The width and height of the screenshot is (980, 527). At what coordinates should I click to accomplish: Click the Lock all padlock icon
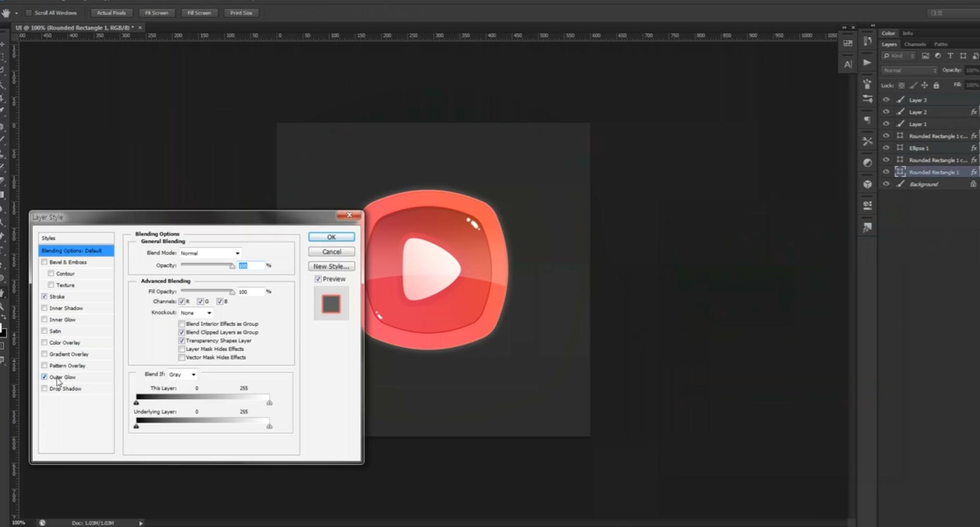[936, 85]
